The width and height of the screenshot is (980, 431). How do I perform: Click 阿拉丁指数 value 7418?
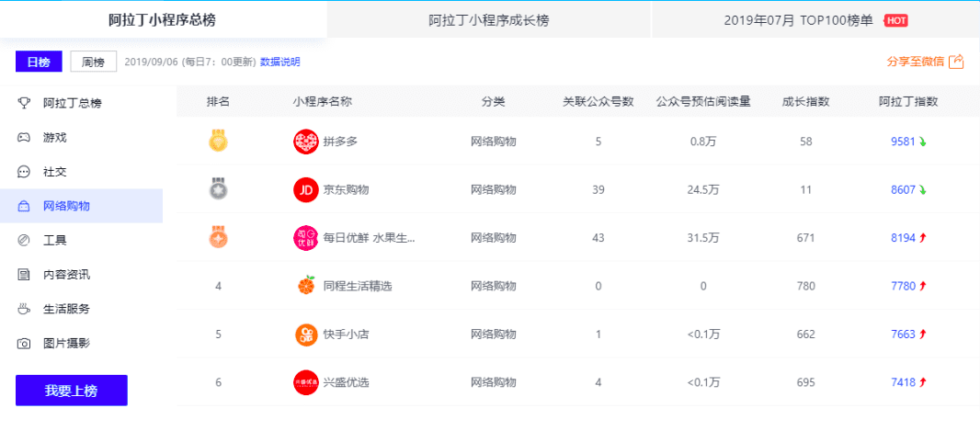(x=903, y=382)
